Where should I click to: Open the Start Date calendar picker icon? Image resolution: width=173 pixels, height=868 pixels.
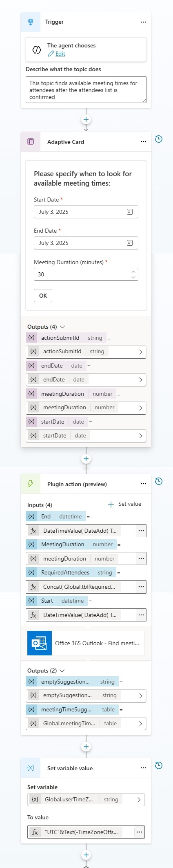coord(130,212)
